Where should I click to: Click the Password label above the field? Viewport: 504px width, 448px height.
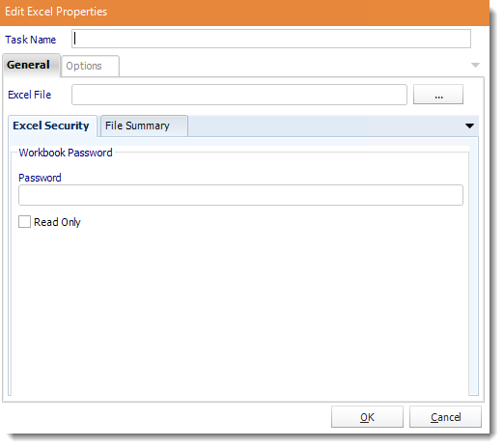click(x=40, y=178)
